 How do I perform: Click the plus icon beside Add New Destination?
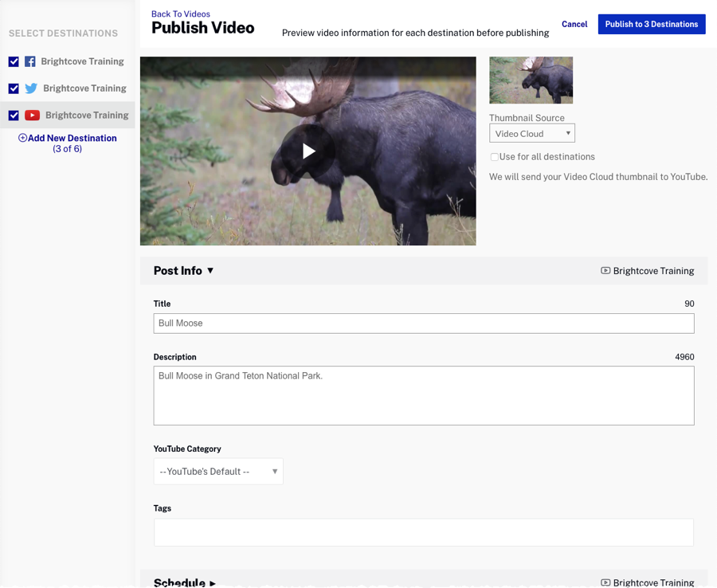(x=23, y=138)
